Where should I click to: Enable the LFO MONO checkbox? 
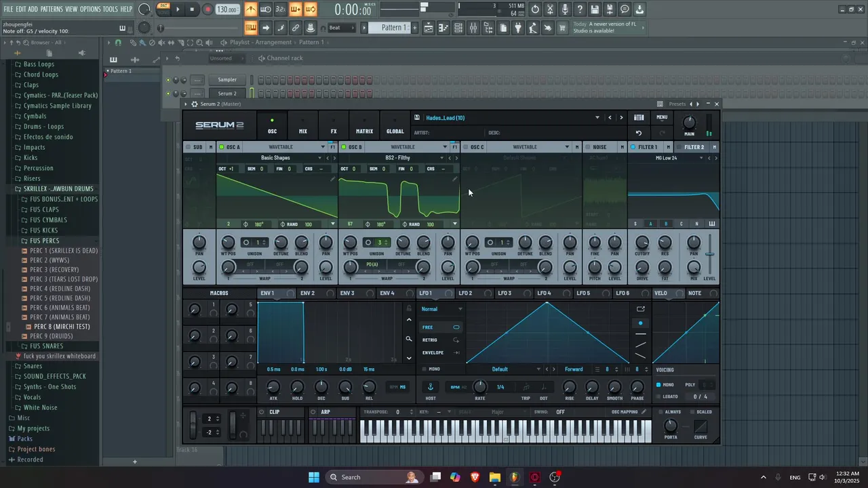pyautogui.click(x=424, y=369)
